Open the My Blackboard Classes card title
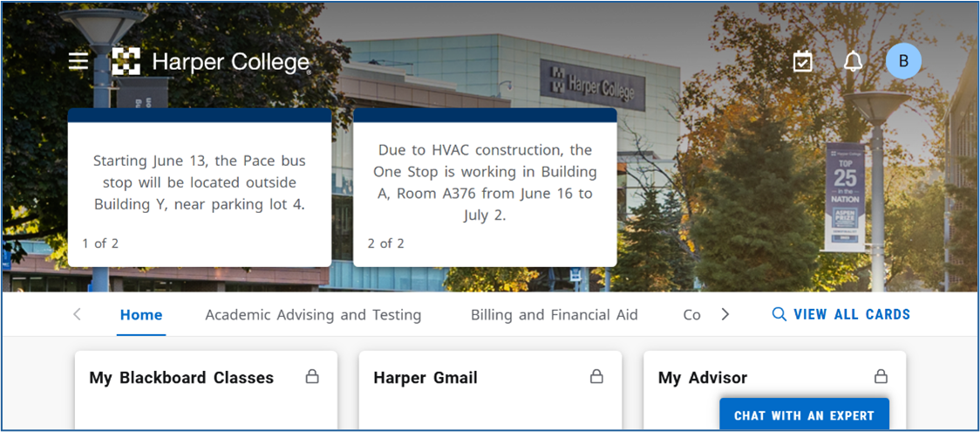This screenshot has width=980, height=432. (181, 378)
